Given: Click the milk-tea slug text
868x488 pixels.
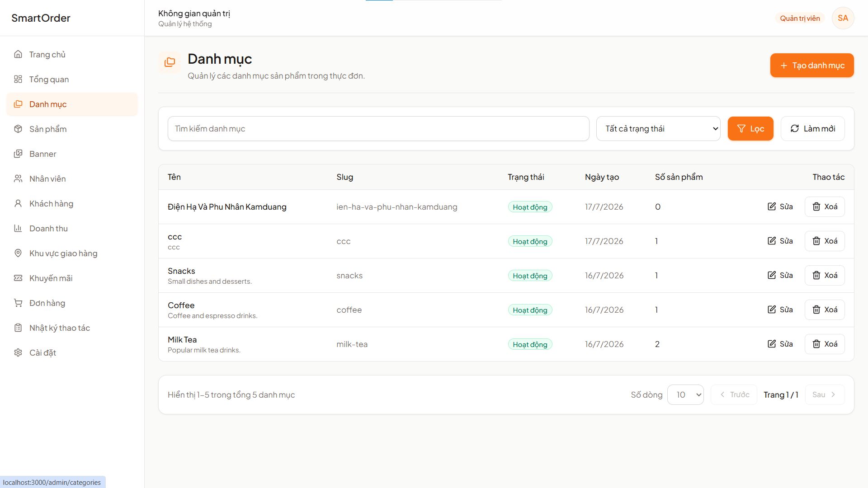Looking at the screenshot, I should coord(352,344).
